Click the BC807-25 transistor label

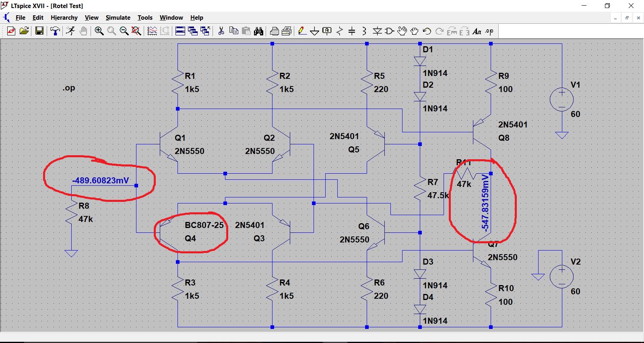point(204,225)
